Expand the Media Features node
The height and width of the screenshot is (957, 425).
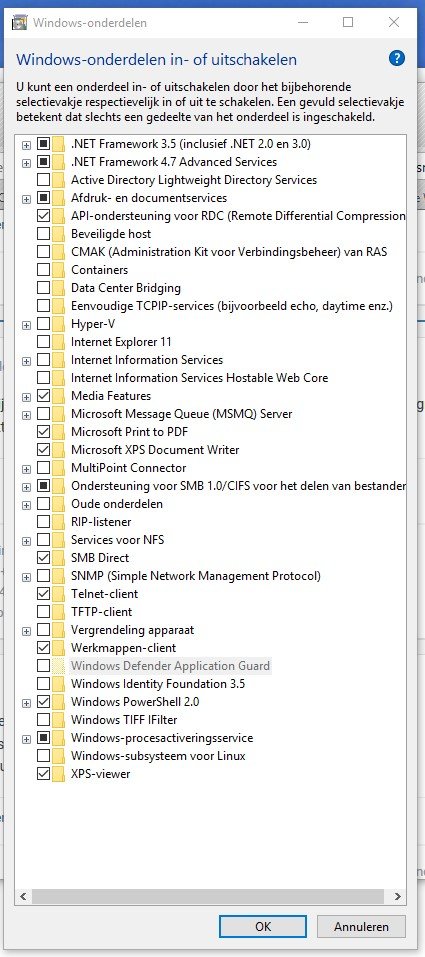[x=26, y=397]
